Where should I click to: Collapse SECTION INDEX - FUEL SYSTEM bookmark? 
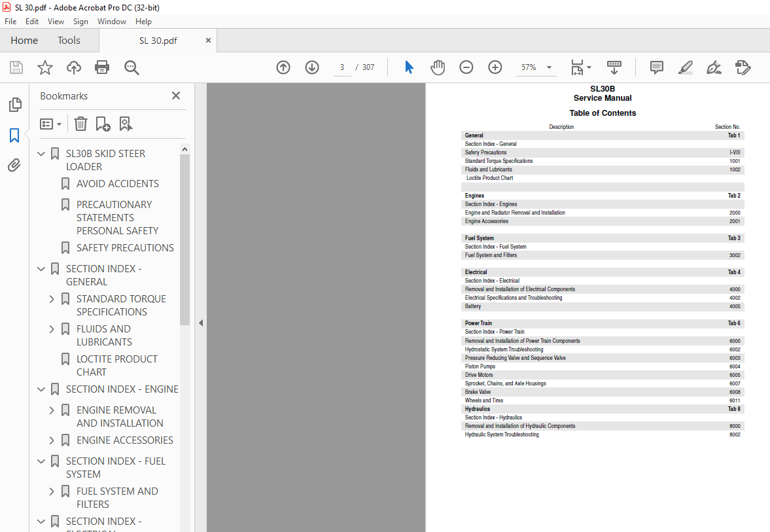41,461
